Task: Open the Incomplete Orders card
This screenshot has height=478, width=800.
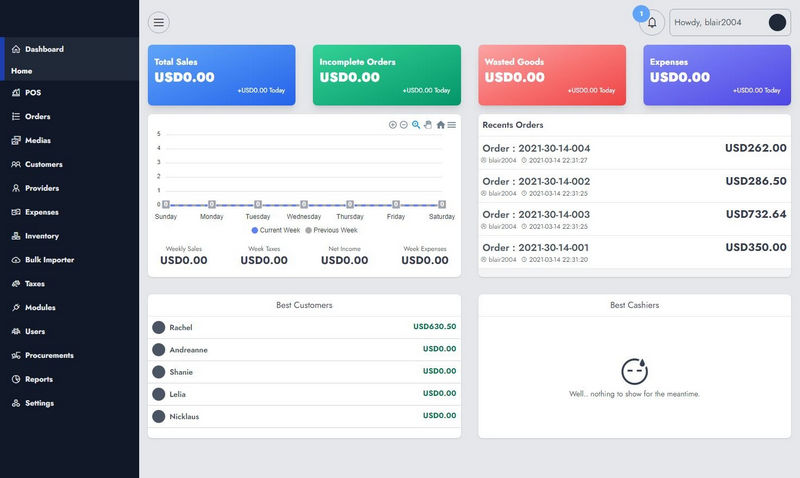Action: (x=387, y=75)
